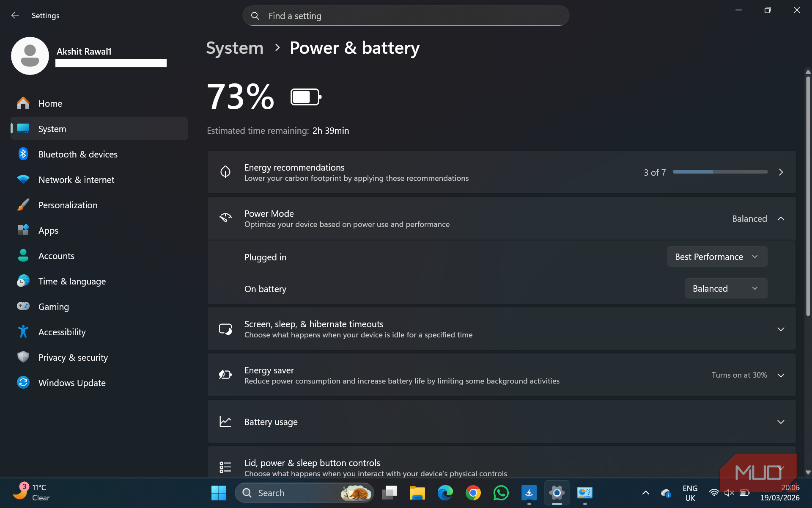Click the back arrow in Settings
Viewport: 812px width, 508px height.
pyautogui.click(x=15, y=16)
